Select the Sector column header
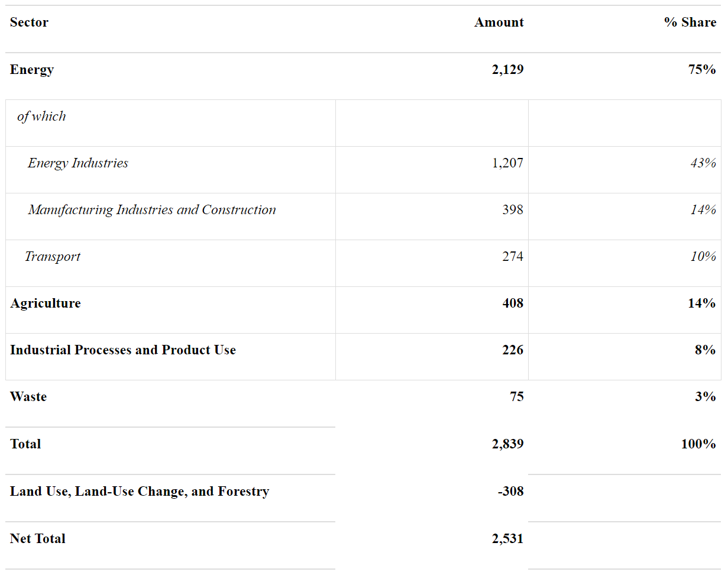Viewport: 728px width, 575px height. tap(29, 22)
